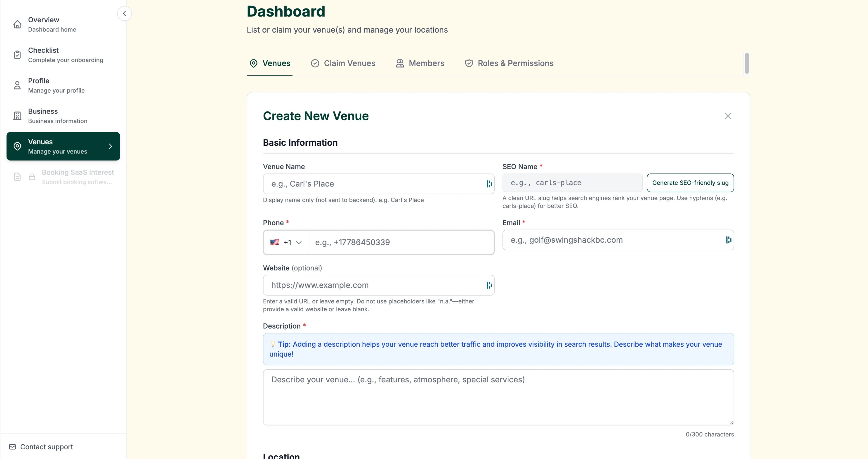Click the lock icon beside Booking SaaS Interest
Screen dimensions: 868x459
click(32, 177)
